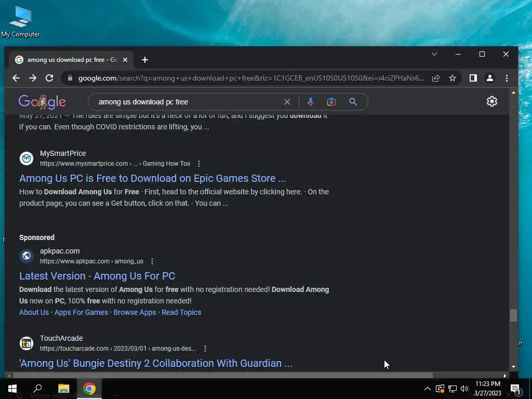Share this page icon in address bar
The width and height of the screenshot is (532, 399).
tap(436, 78)
